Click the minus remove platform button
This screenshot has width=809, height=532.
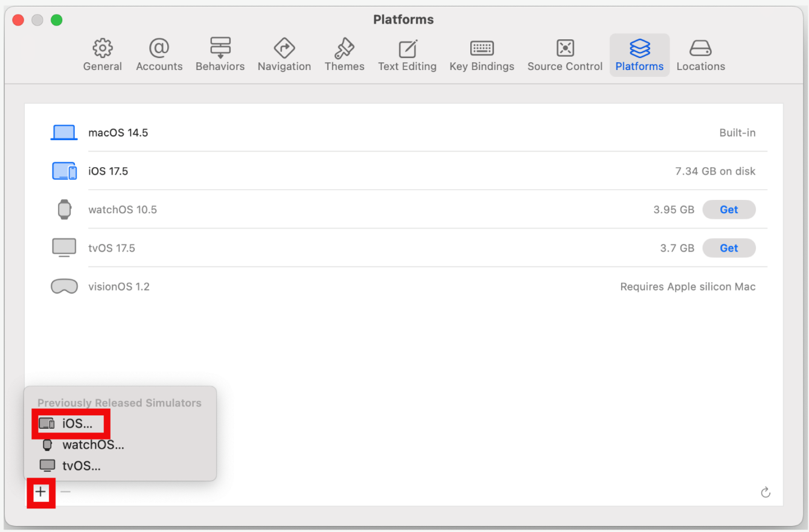[x=65, y=492]
